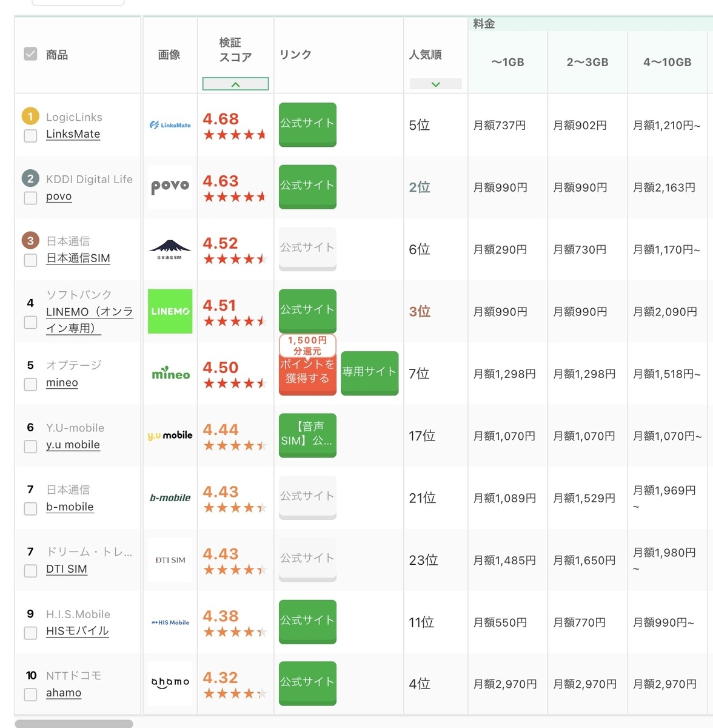Select the mineo logo image
Viewport: 713px width, 728px height.
point(170,374)
